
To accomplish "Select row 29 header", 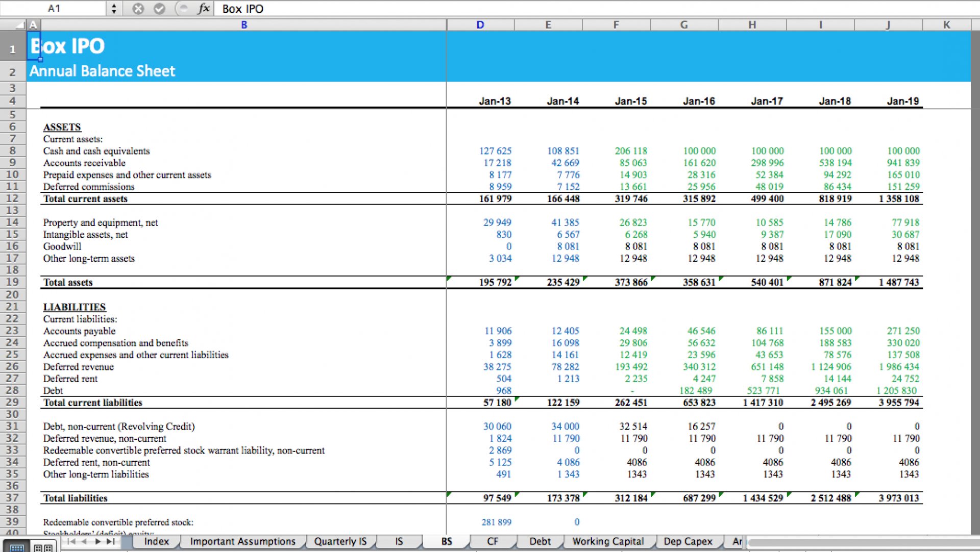I will (13, 402).
